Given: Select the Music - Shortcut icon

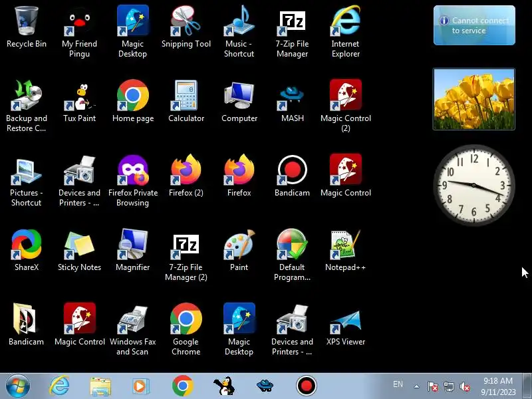Looking at the screenshot, I should pyautogui.click(x=239, y=31).
